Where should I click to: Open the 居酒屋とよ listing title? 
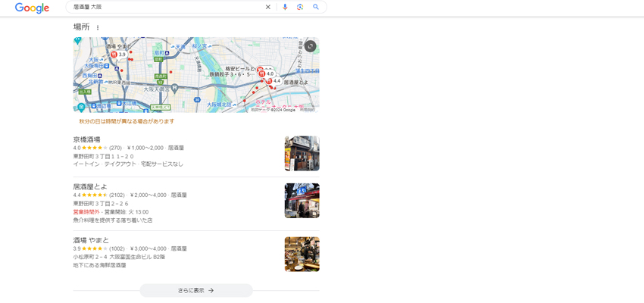[90, 187]
